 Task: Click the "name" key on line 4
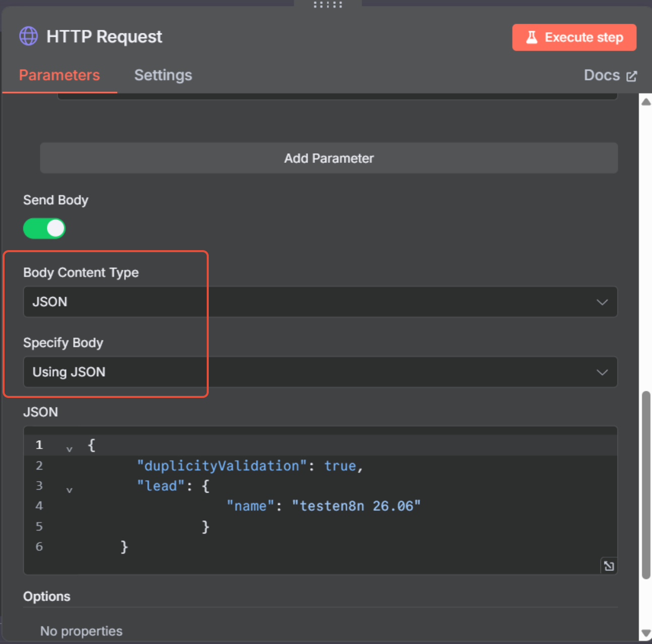pyautogui.click(x=250, y=506)
